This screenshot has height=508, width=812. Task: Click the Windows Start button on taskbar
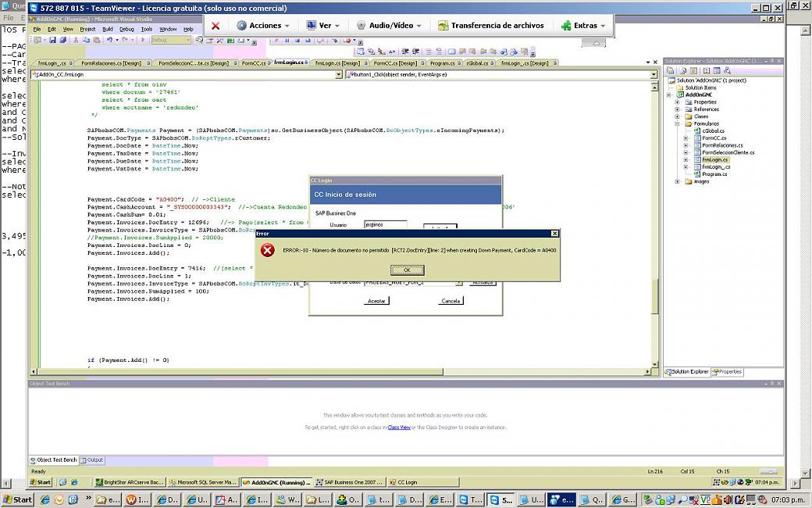(17, 499)
